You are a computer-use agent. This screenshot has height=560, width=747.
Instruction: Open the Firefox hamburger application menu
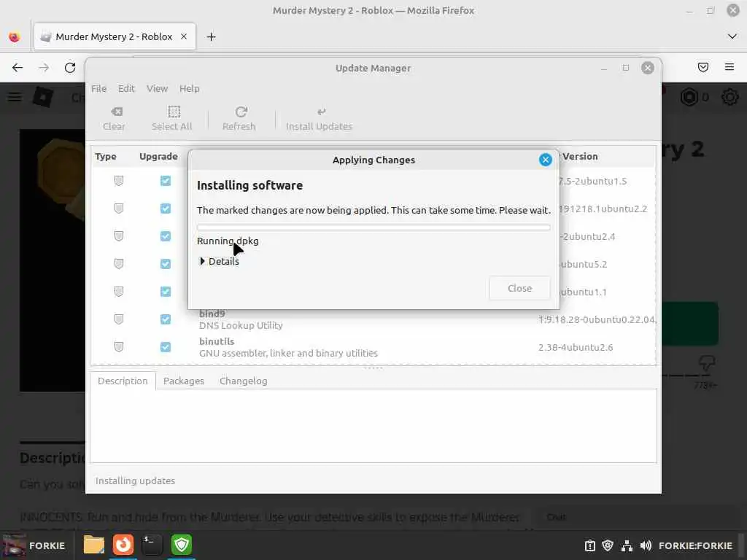click(x=729, y=67)
